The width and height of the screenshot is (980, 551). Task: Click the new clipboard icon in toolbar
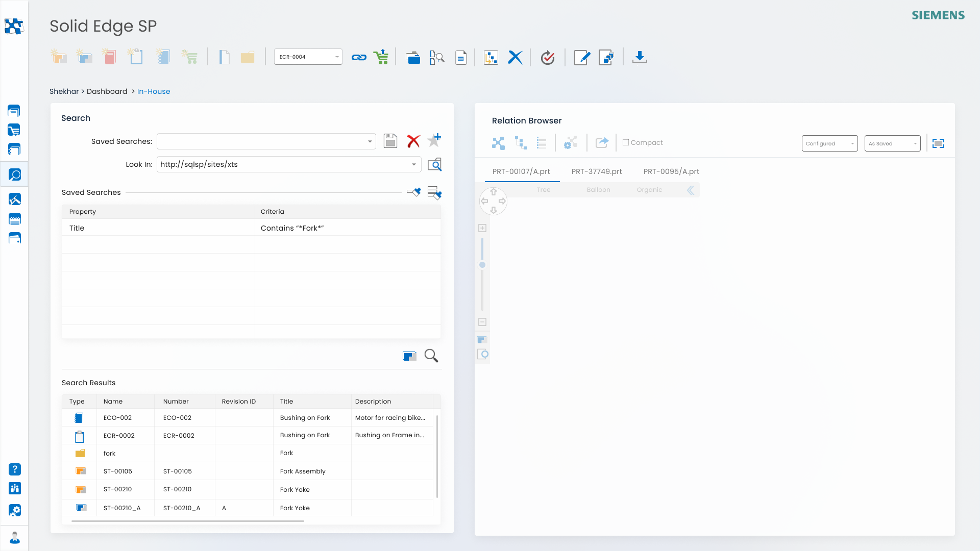coord(135,57)
